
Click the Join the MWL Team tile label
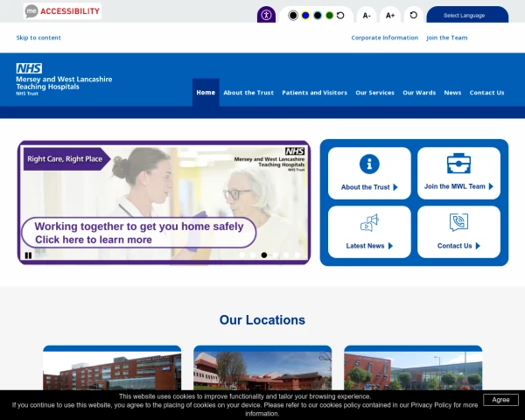point(455,186)
